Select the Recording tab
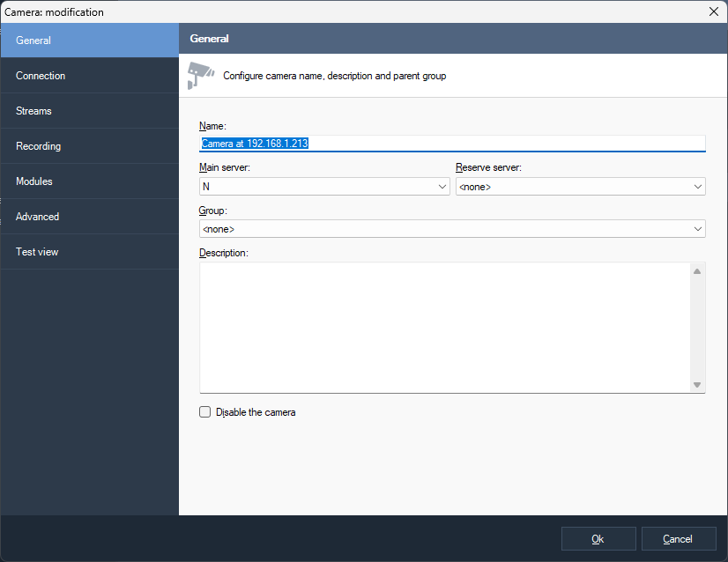 [x=89, y=146]
